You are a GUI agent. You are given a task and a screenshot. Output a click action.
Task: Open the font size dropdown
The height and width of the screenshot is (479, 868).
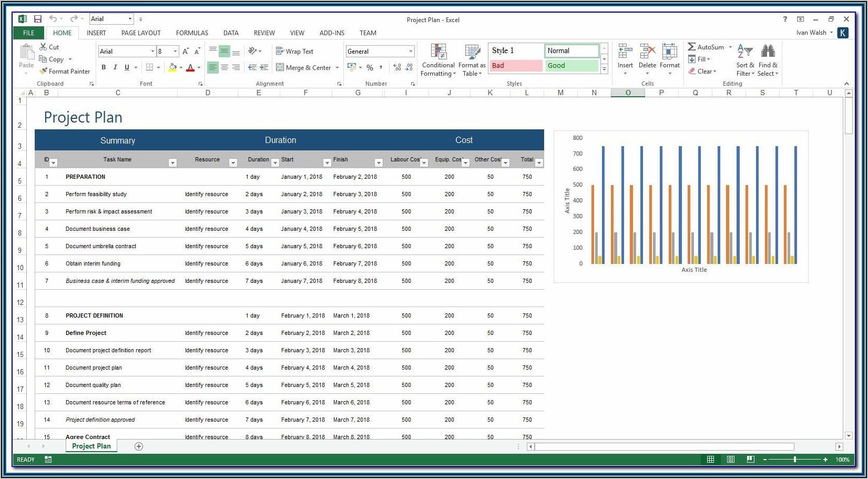175,52
